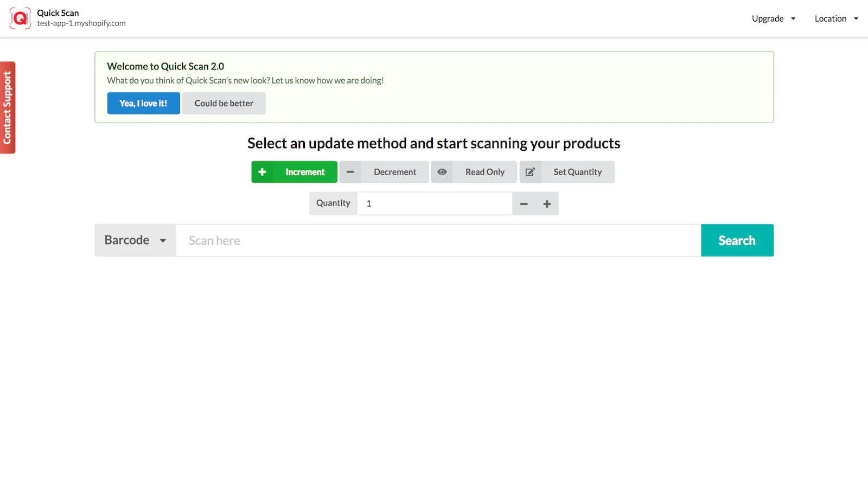868x488 pixels.
Task: Click the Quick Scan logo icon
Action: coord(20,18)
